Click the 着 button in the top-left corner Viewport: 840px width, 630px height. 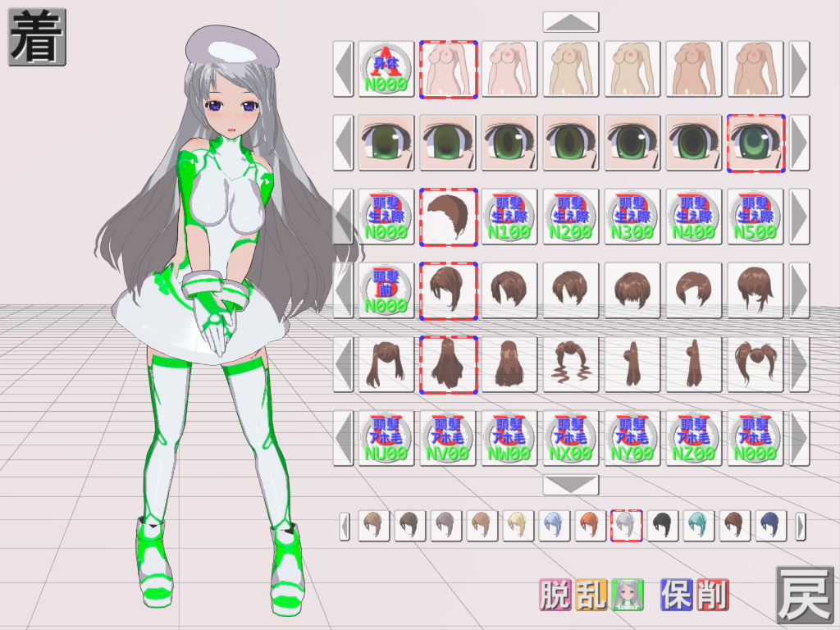click(x=37, y=37)
